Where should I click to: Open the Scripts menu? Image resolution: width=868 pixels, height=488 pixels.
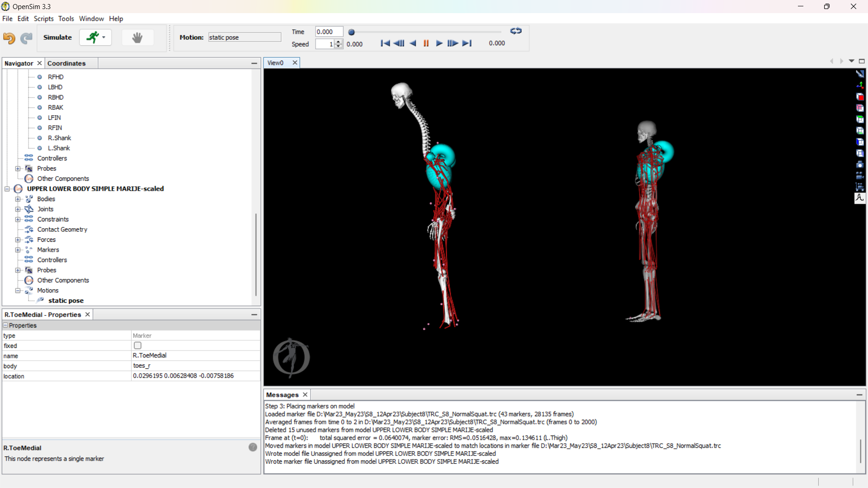pyautogui.click(x=43, y=19)
